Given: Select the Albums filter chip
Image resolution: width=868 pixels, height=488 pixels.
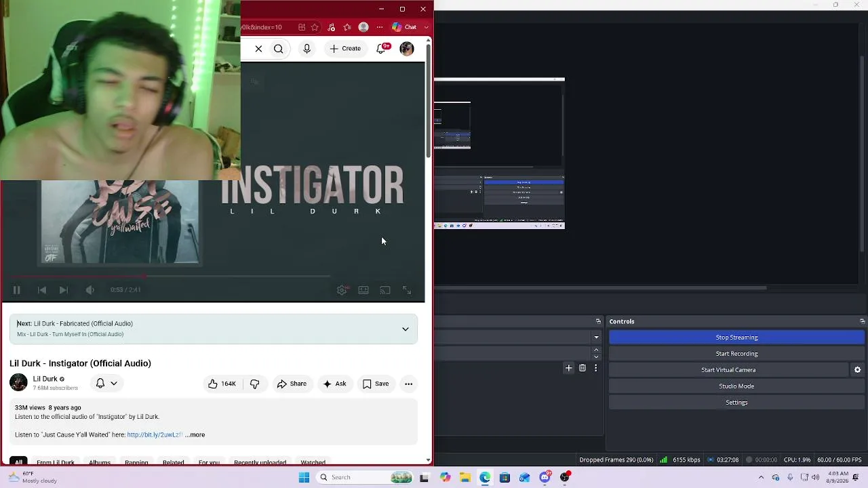Looking at the screenshot, I should (x=100, y=462).
